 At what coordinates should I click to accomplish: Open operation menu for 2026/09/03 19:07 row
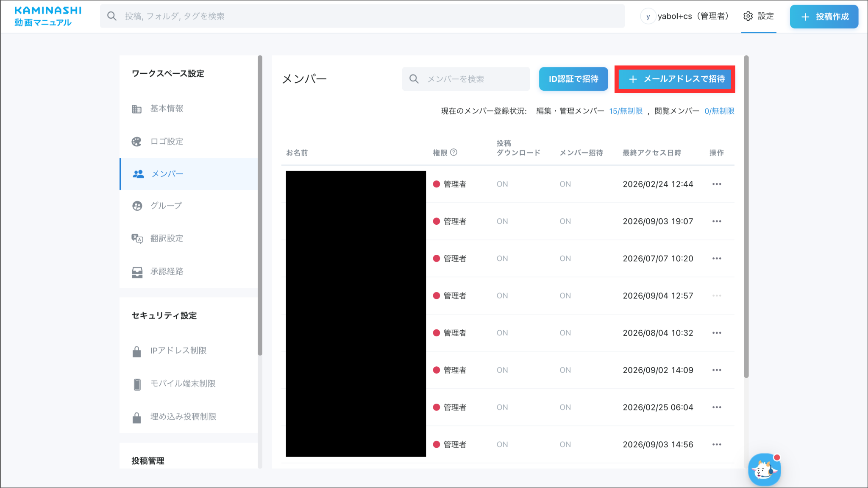coord(717,221)
